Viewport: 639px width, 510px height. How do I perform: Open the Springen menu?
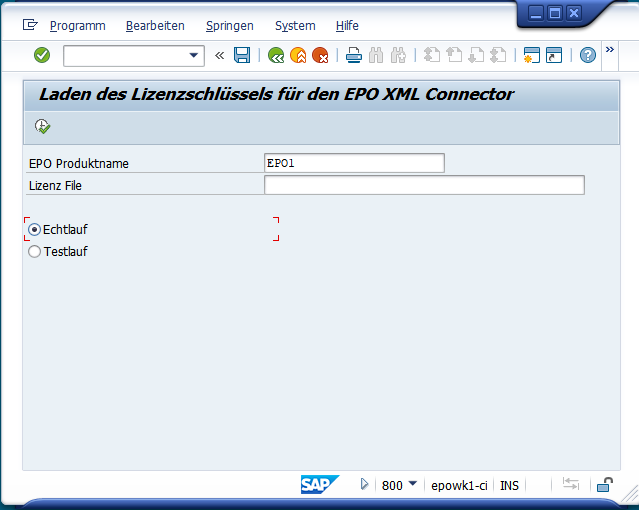(230, 26)
